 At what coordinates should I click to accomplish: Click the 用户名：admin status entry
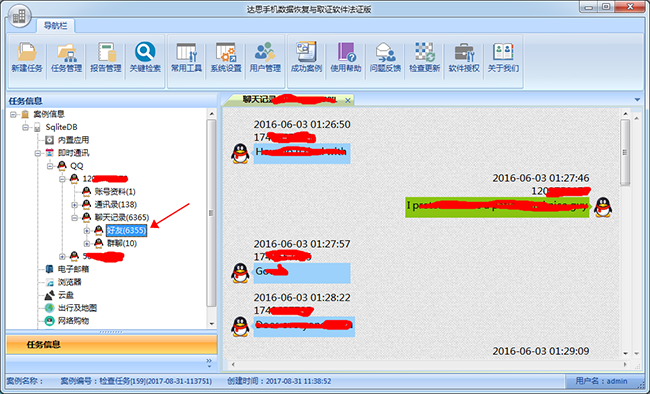(x=601, y=381)
